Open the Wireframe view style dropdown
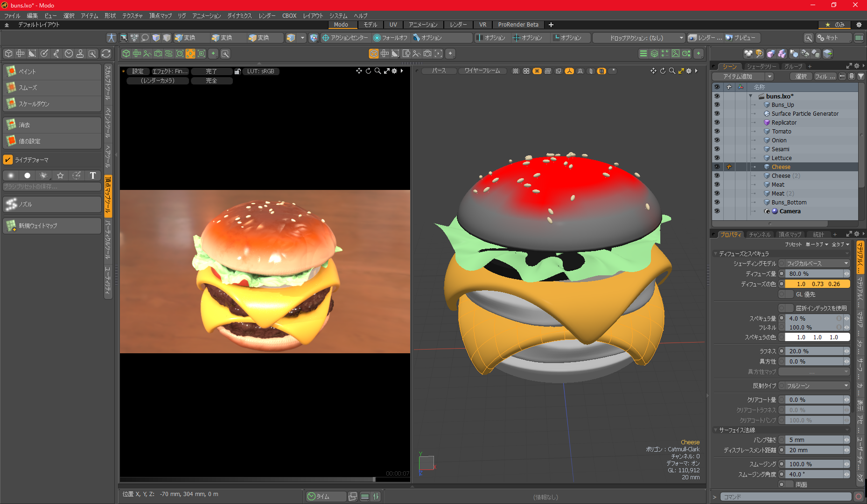The width and height of the screenshot is (867, 504). pos(482,71)
